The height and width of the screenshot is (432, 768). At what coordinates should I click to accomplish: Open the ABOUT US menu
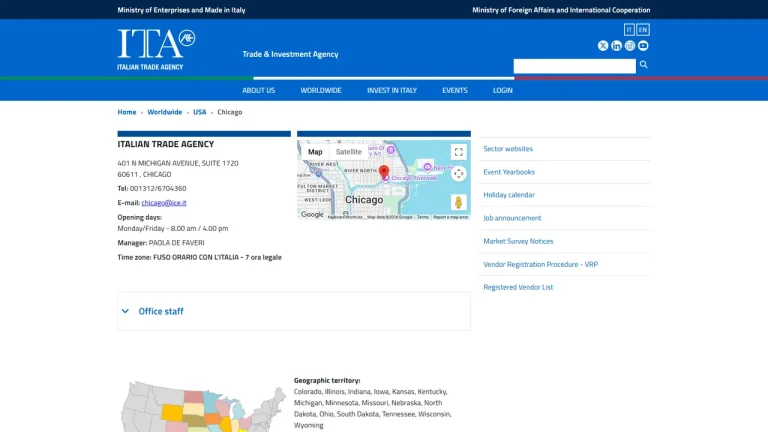(259, 90)
